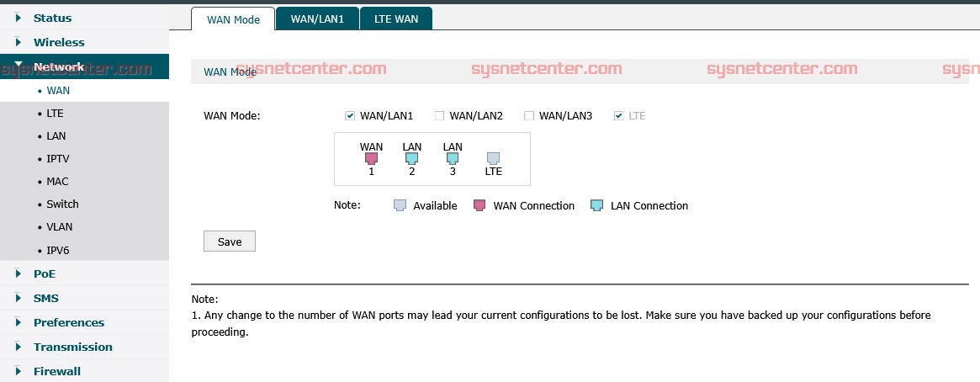Expand the Status menu arrow
980x382 pixels.
click(19, 19)
